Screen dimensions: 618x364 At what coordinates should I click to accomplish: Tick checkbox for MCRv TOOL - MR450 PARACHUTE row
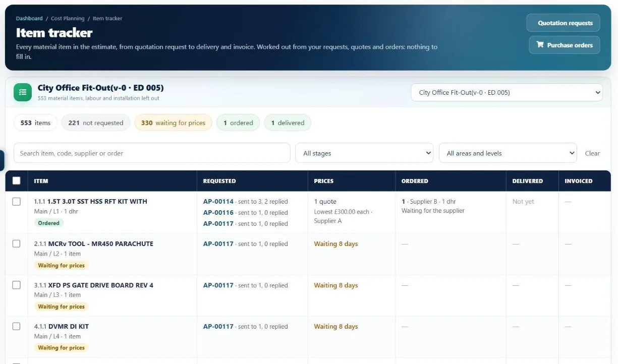click(x=17, y=244)
